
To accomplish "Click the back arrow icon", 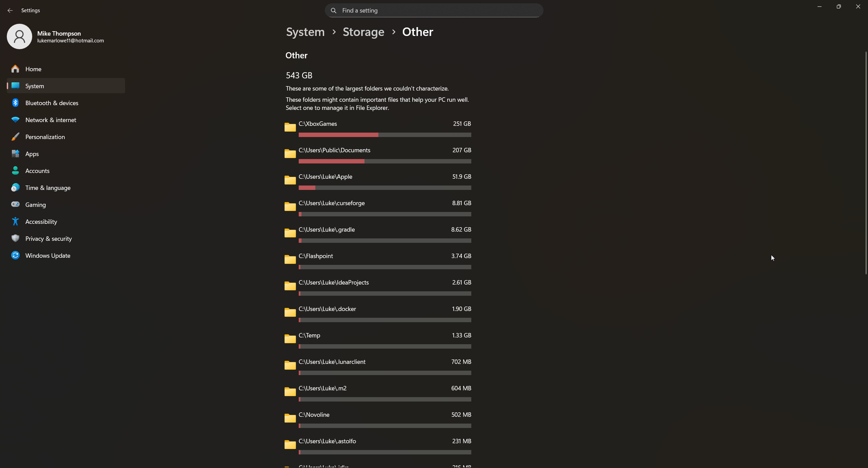I will pos(10,11).
